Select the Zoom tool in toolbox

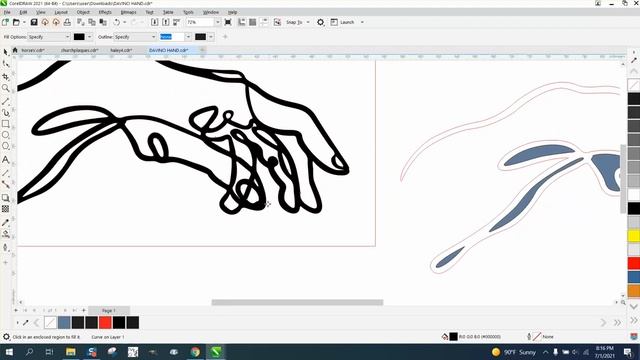click(5, 88)
